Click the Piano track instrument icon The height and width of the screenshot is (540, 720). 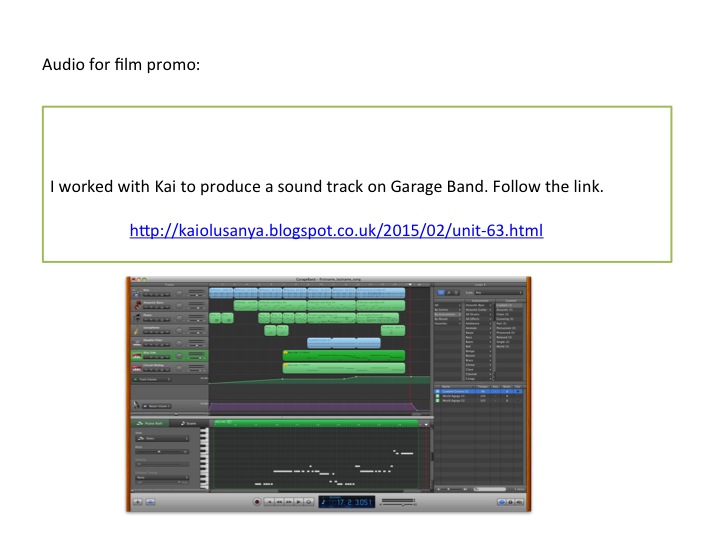[137, 318]
